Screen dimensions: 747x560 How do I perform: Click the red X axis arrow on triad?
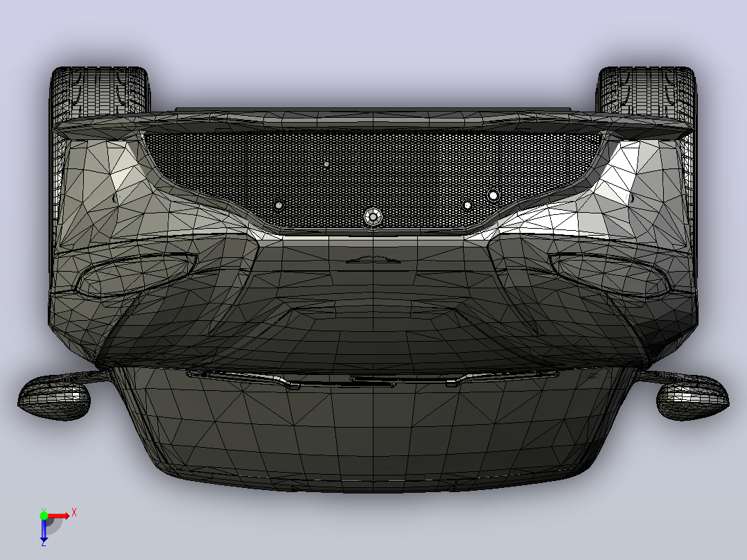pos(59,516)
